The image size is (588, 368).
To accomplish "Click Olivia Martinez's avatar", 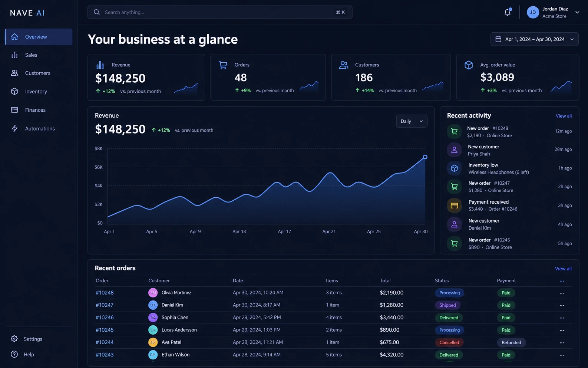I will click(x=153, y=293).
